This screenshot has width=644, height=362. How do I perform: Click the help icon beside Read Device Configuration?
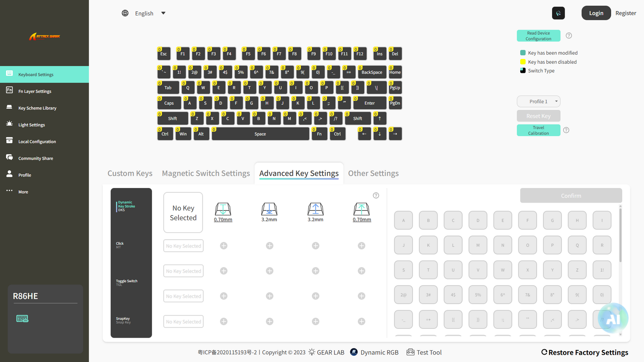pyautogui.click(x=569, y=36)
